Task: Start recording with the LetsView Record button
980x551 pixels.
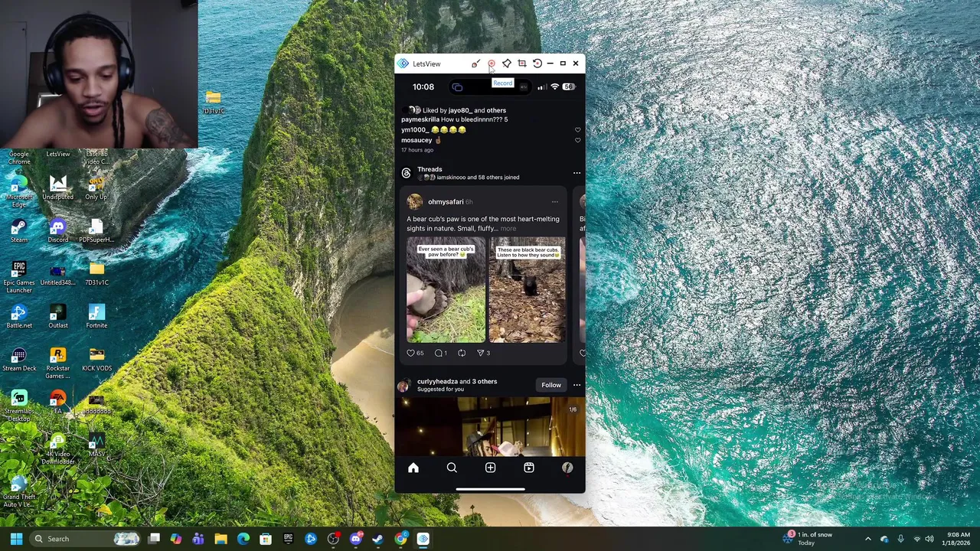Action: (492, 64)
